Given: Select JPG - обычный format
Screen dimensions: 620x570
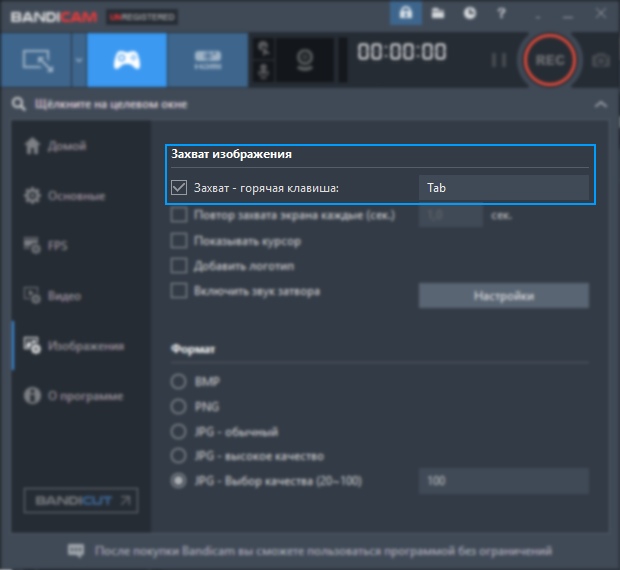Looking at the screenshot, I should point(178,431).
